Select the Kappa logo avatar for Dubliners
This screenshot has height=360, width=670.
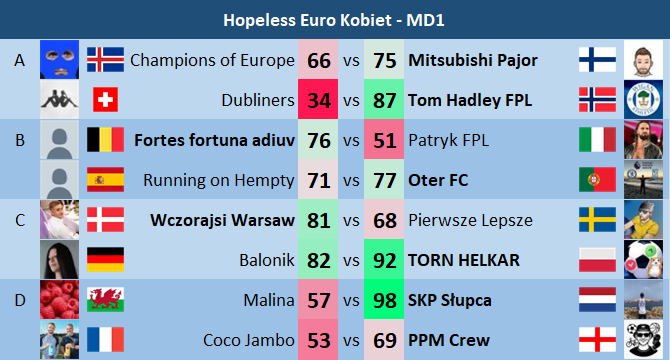[59, 100]
